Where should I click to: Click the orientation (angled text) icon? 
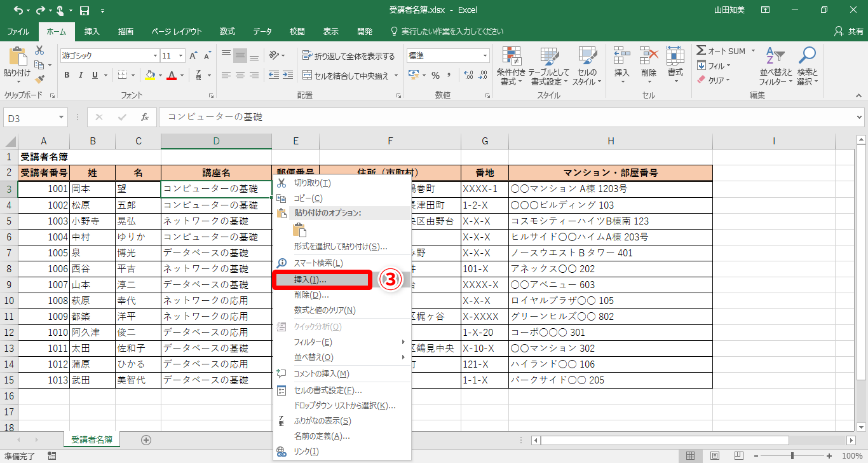274,56
